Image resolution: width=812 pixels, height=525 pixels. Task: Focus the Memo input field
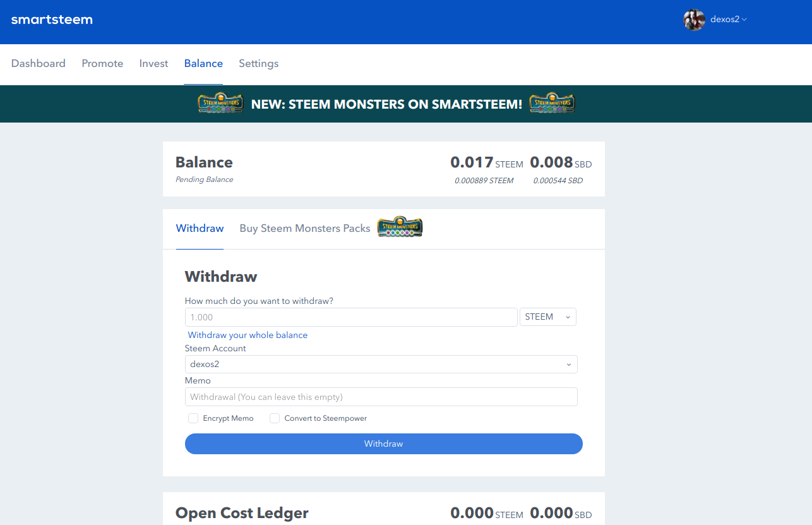pyautogui.click(x=381, y=397)
